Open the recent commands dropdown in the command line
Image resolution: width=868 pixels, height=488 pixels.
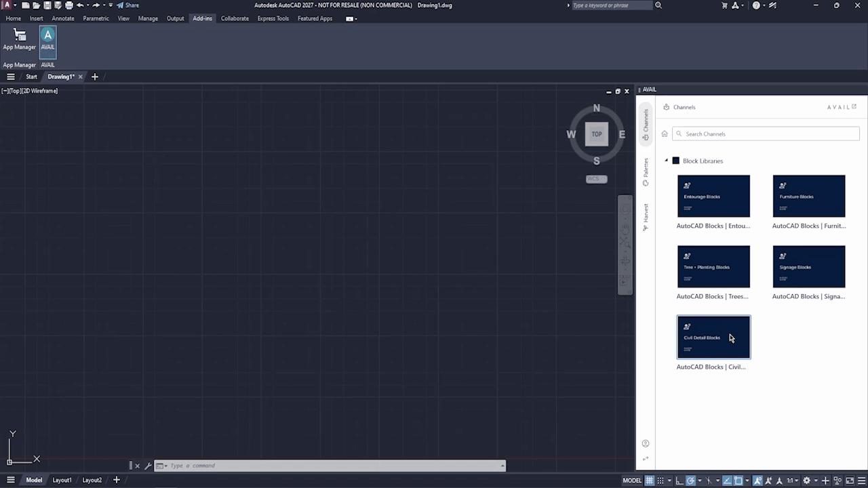pyautogui.click(x=161, y=466)
